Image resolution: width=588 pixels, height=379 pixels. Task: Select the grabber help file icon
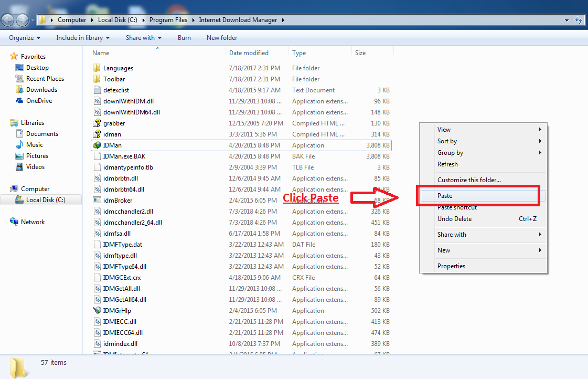coord(97,123)
